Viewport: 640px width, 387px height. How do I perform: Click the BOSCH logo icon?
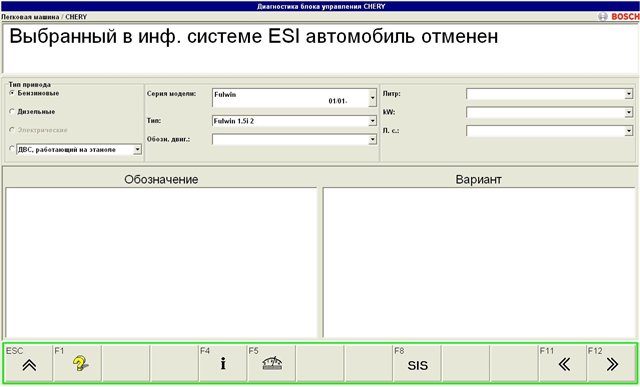619,17
